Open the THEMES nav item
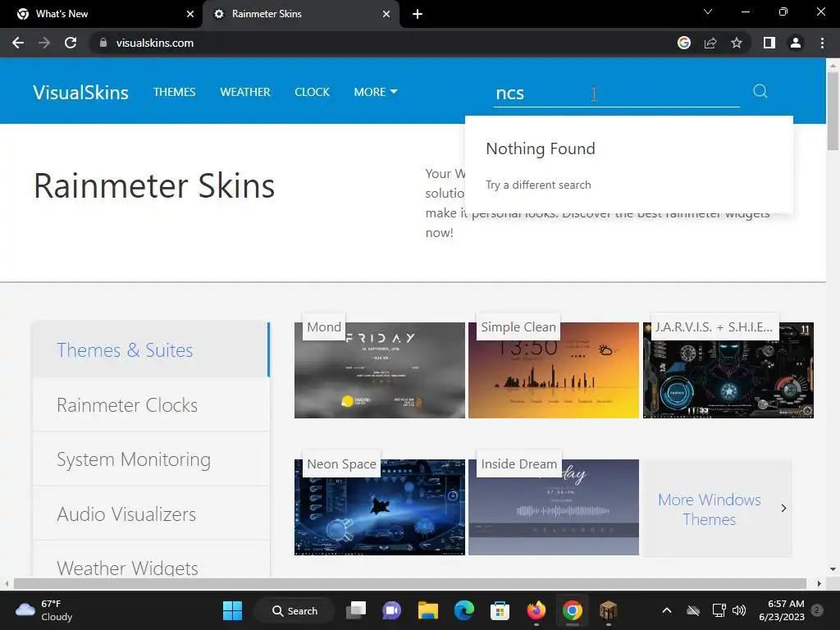The height and width of the screenshot is (630, 840). point(174,92)
